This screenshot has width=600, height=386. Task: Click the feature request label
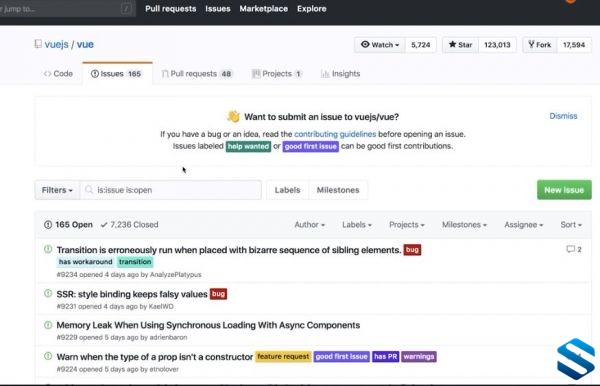coord(283,357)
